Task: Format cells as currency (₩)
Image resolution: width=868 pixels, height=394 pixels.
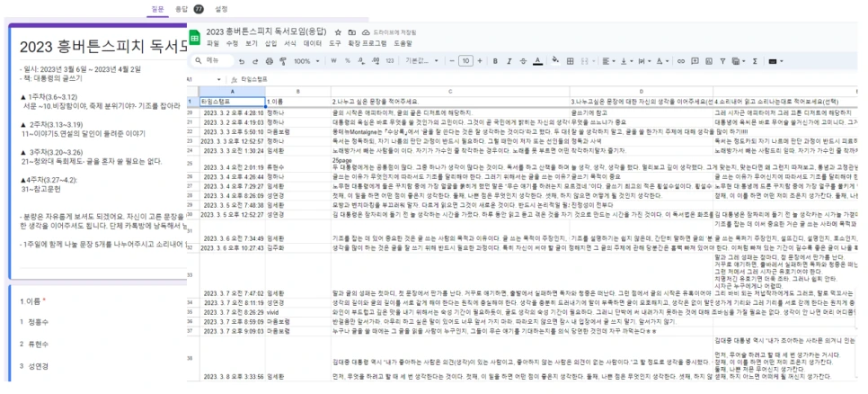Action: 333,61
